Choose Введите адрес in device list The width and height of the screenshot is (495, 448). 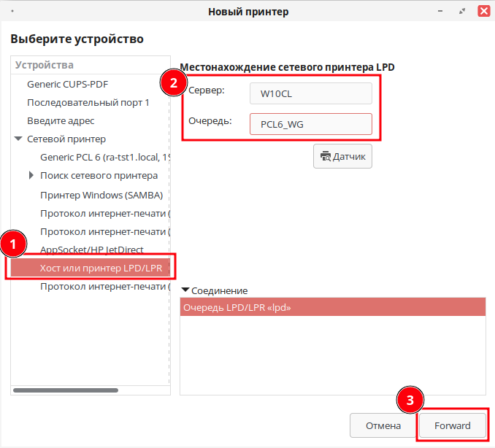pos(61,120)
